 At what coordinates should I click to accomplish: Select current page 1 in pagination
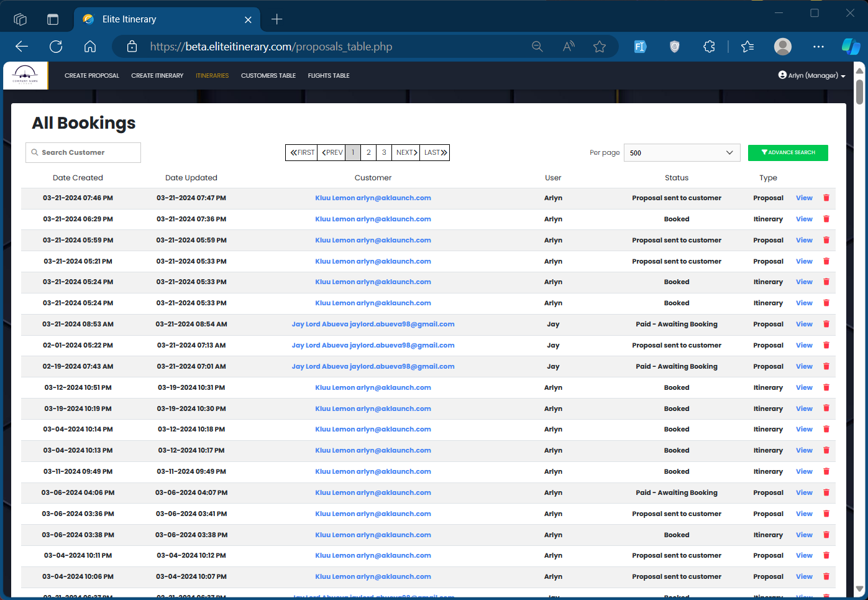353,152
